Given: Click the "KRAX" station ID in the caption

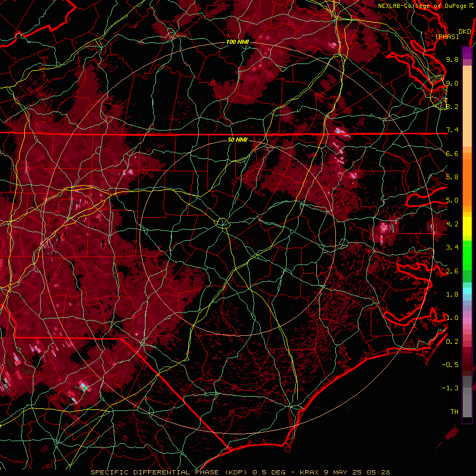Looking at the screenshot, I should (x=310, y=472).
